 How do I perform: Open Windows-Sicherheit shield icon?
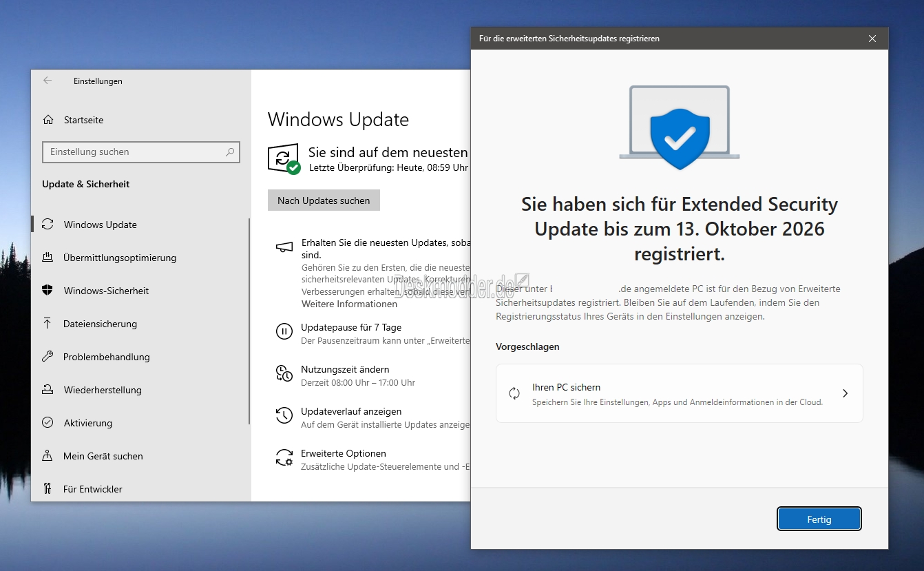tap(48, 291)
